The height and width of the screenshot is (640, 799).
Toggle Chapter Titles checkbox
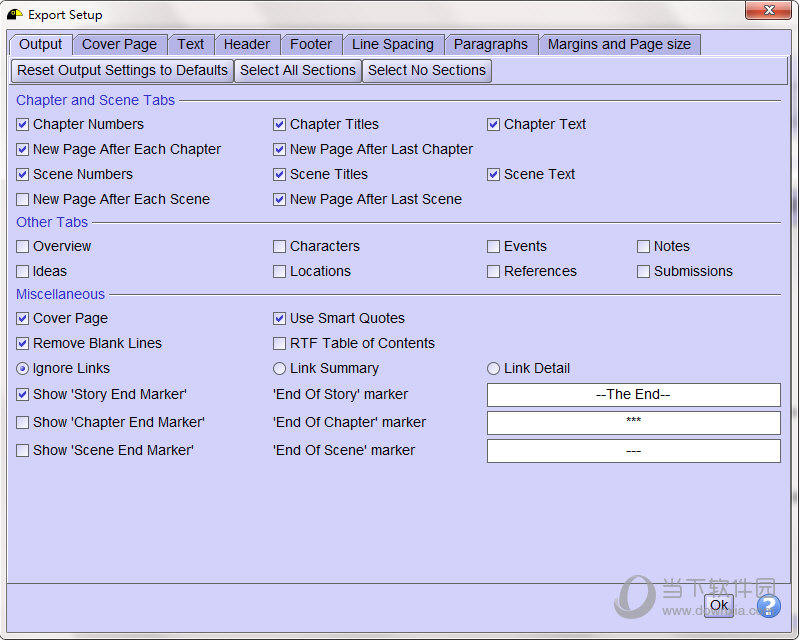pos(279,124)
